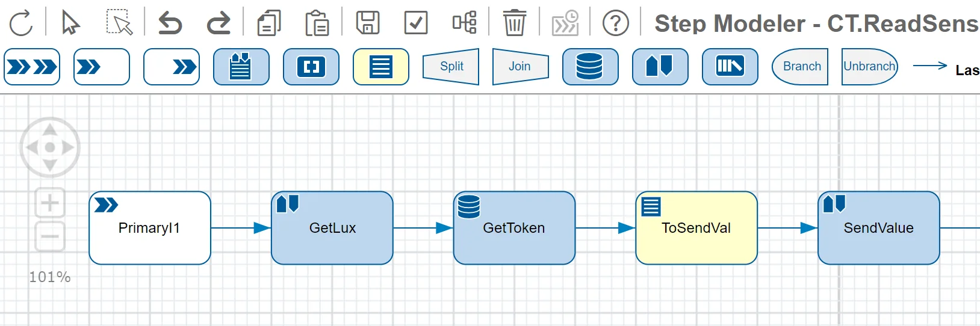Activate the marquee selection tool

(119, 23)
